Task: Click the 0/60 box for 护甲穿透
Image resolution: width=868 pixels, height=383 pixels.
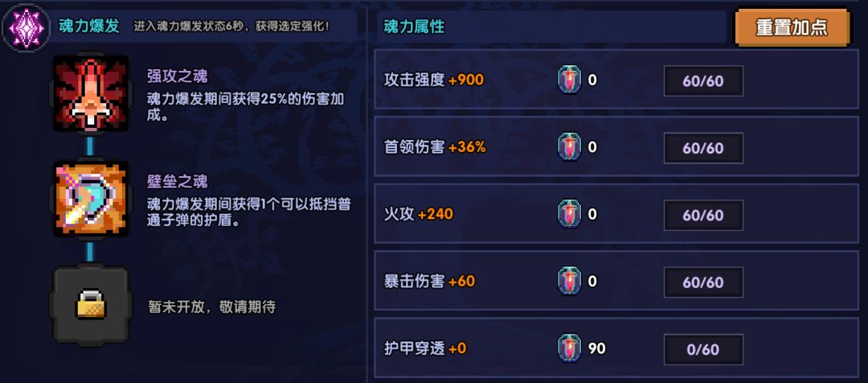Action: (703, 349)
